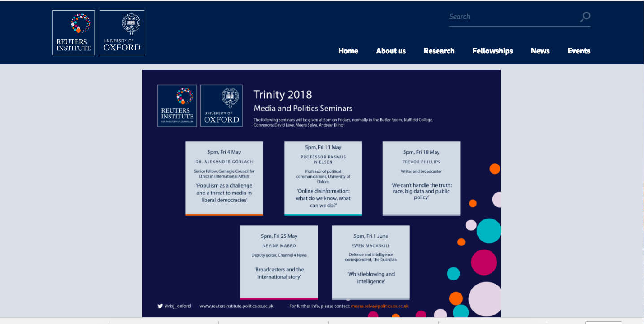The image size is (644, 324).
Task: Click the Professor Rasmus Nielsen speaker name
Action: click(323, 159)
